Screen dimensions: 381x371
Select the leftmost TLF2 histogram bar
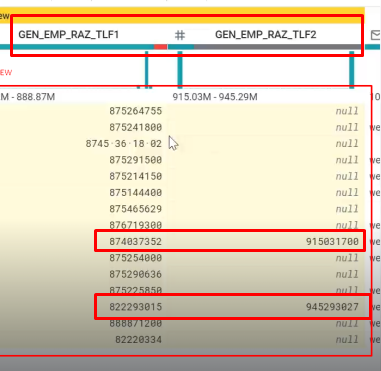[x=180, y=70]
